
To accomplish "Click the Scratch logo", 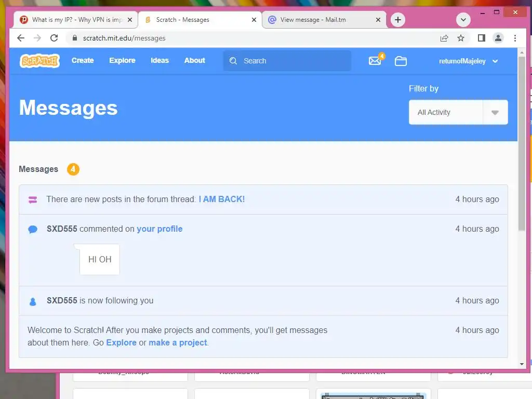I will click(39, 61).
